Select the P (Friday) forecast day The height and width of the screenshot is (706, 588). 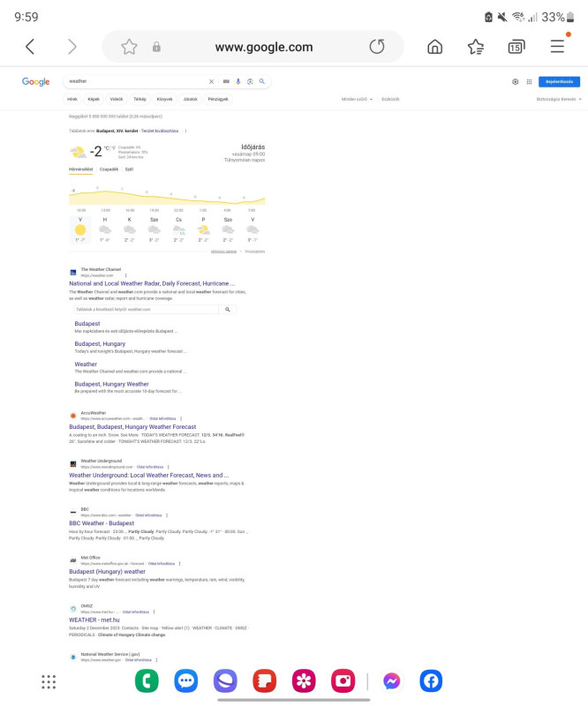[203, 229]
